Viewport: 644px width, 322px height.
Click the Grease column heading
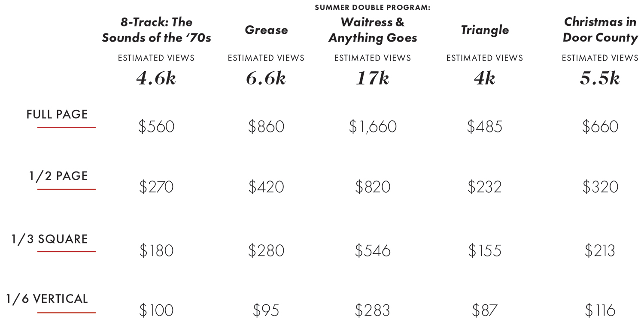(x=266, y=30)
